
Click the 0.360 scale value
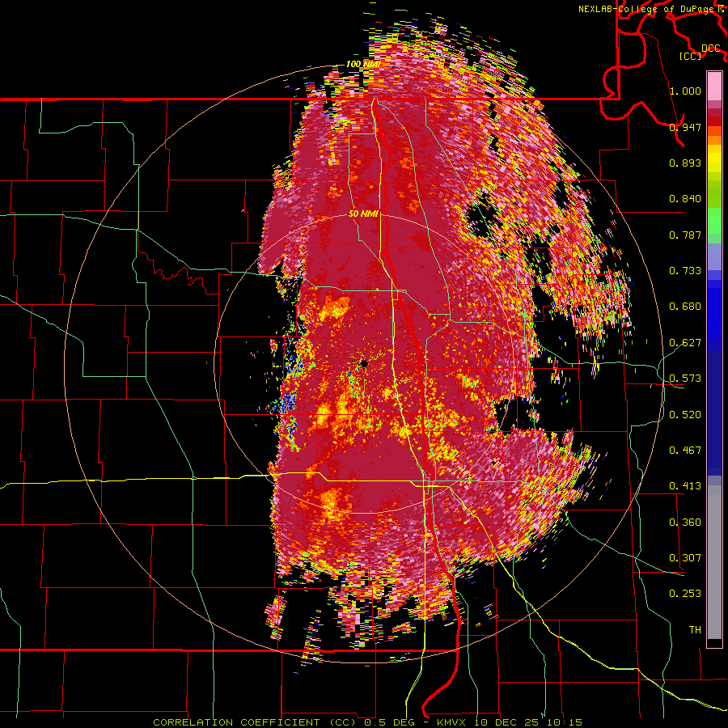[x=685, y=523]
